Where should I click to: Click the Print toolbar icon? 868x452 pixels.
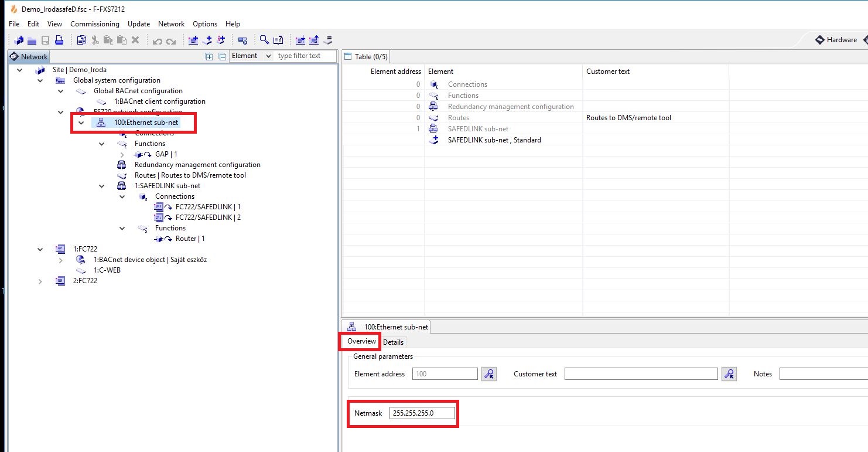[x=59, y=40]
